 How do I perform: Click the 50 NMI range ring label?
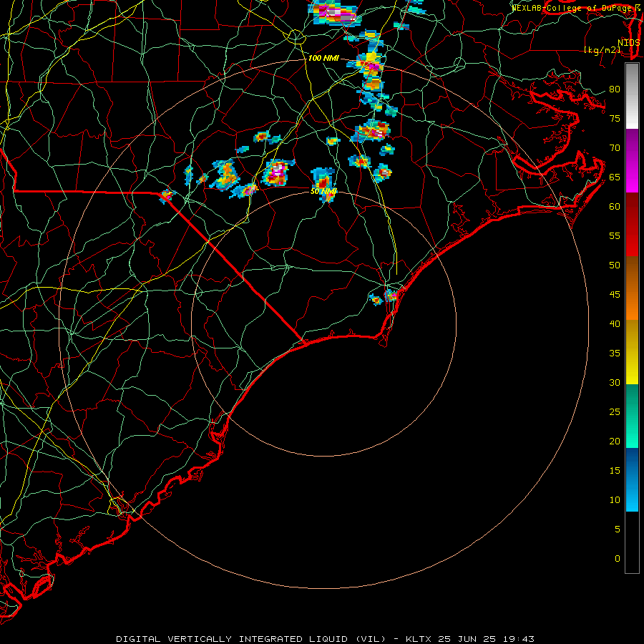(323, 191)
